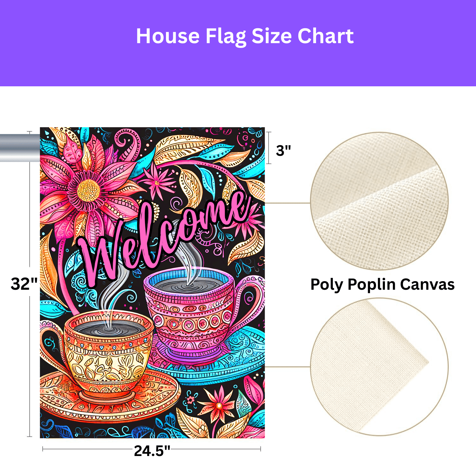Click the small pink flower above "Welcome"
Image resolution: width=476 pixels, height=476 pixels.
157,182
